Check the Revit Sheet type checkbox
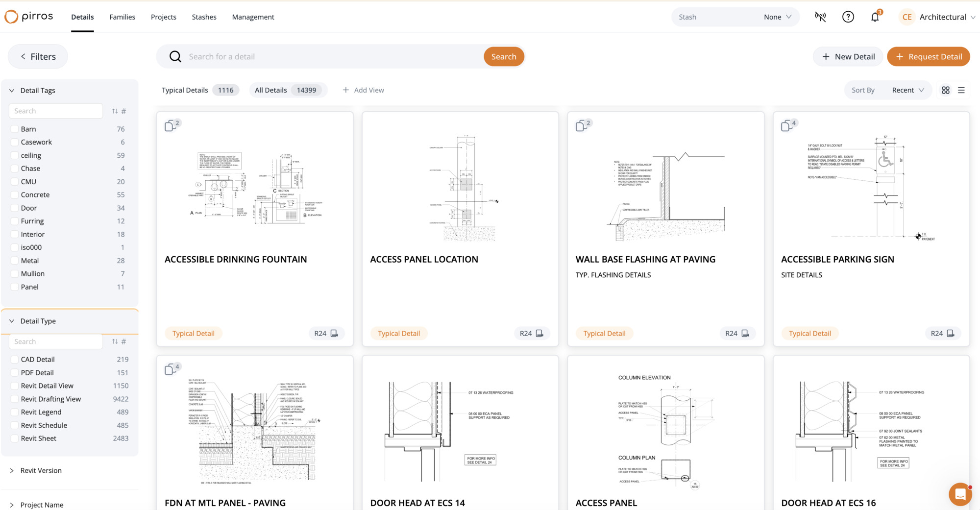Image resolution: width=980 pixels, height=510 pixels. [14, 438]
